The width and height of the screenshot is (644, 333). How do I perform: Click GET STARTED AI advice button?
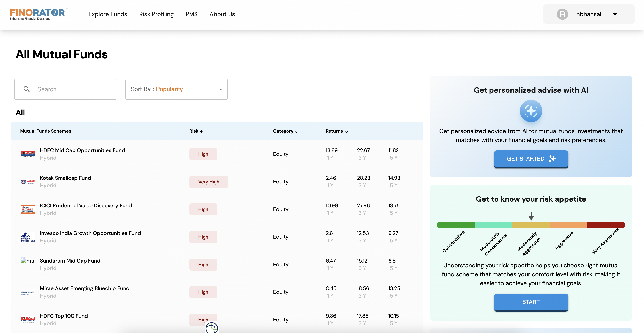(531, 159)
